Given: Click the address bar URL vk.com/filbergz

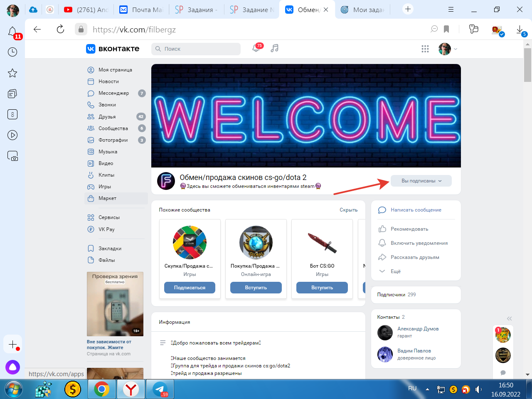Looking at the screenshot, I should coord(134,29).
